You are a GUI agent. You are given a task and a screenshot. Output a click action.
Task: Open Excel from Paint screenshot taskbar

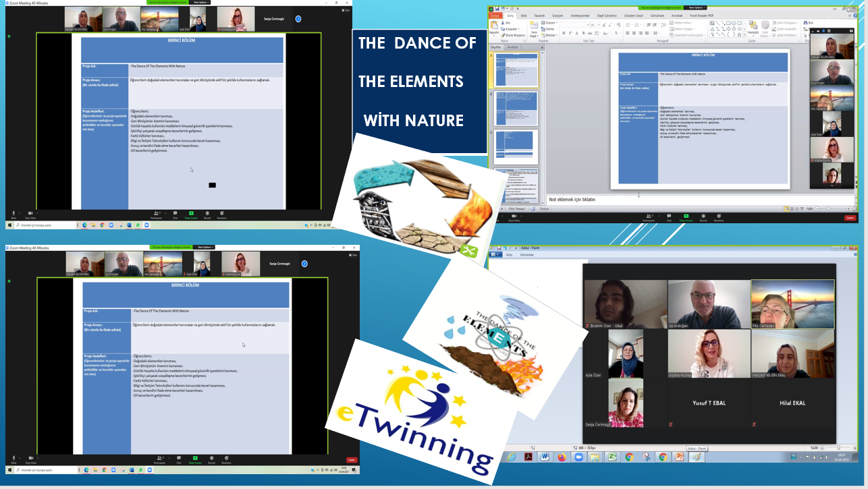click(612, 457)
